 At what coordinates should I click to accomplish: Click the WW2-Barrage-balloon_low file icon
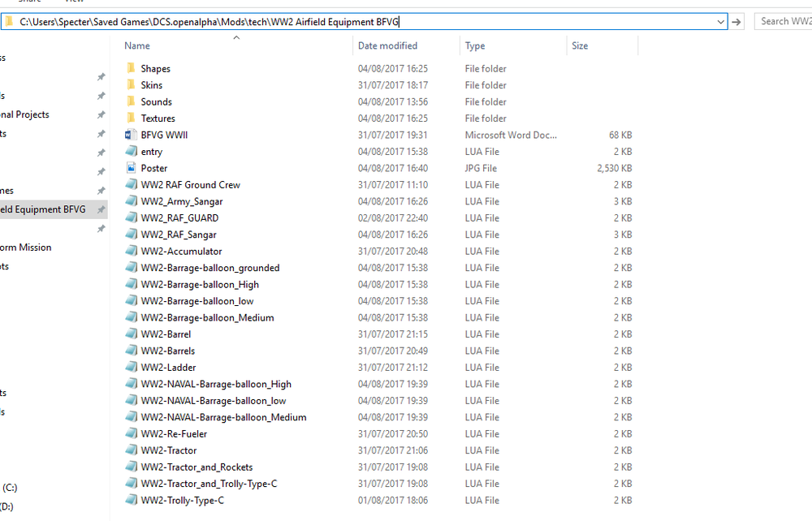click(x=131, y=300)
